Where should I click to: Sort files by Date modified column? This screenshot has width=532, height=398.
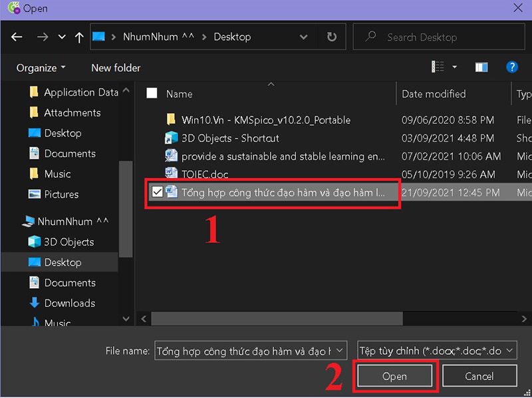(x=434, y=94)
